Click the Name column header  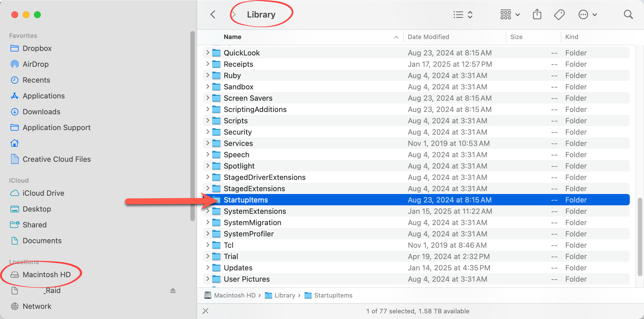pyautogui.click(x=233, y=37)
